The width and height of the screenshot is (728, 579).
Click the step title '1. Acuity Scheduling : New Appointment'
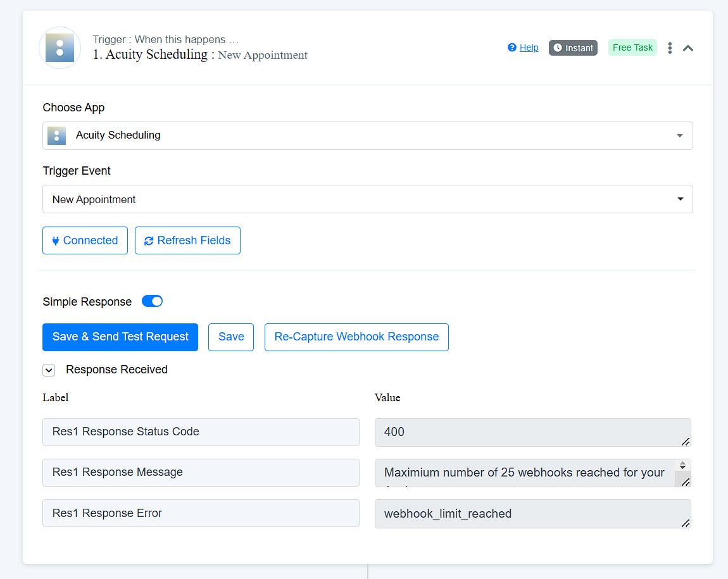tap(199, 55)
